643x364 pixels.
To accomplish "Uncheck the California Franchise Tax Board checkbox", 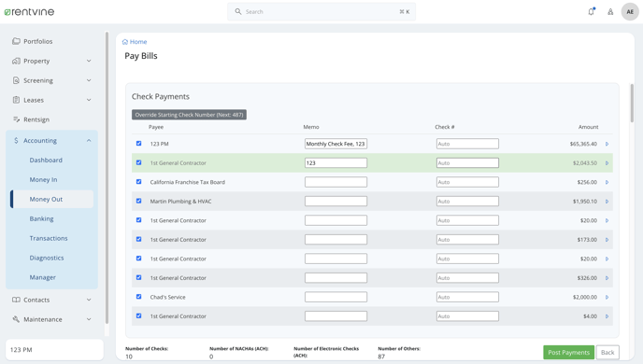I will click(138, 182).
